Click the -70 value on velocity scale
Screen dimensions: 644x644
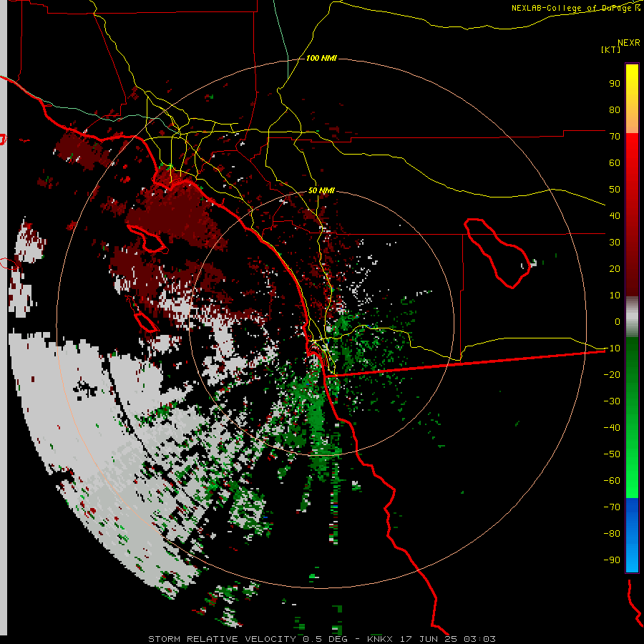click(612, 507)
